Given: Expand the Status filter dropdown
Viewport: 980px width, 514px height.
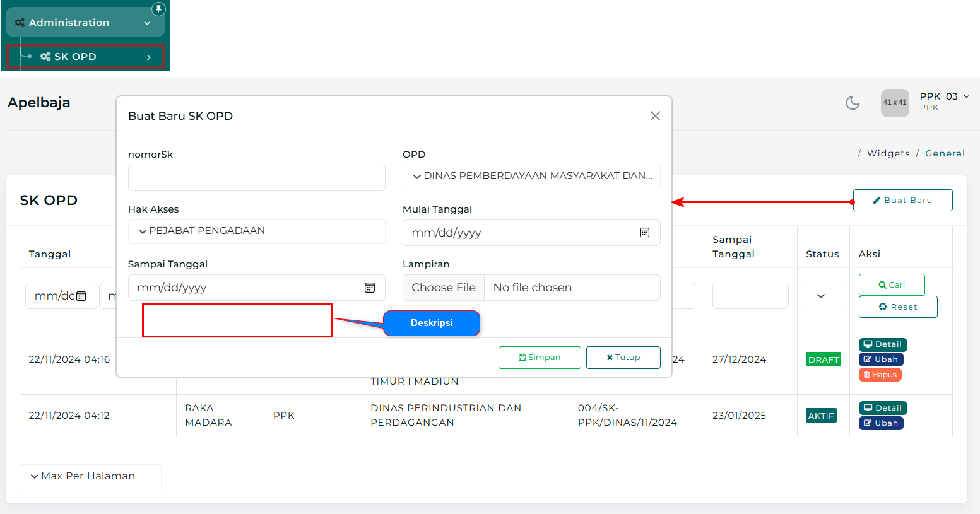Looking at the screenshot, I should (821, 296).
